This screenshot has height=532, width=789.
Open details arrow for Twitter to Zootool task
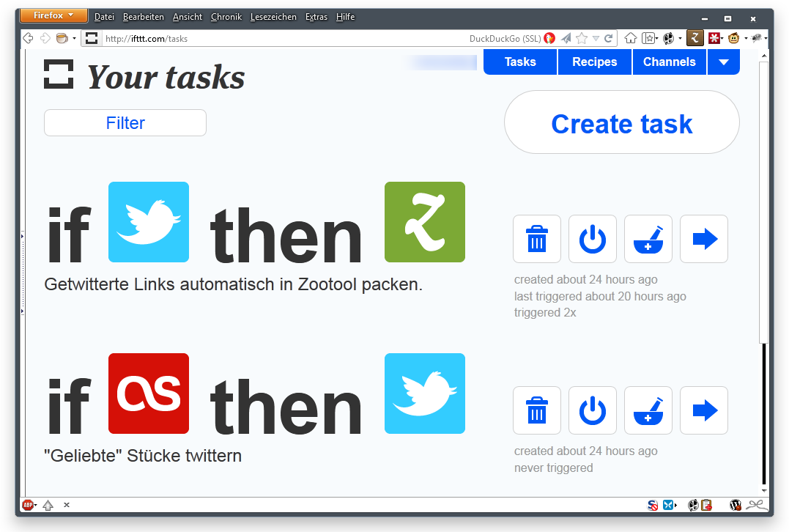coord(704,239)
